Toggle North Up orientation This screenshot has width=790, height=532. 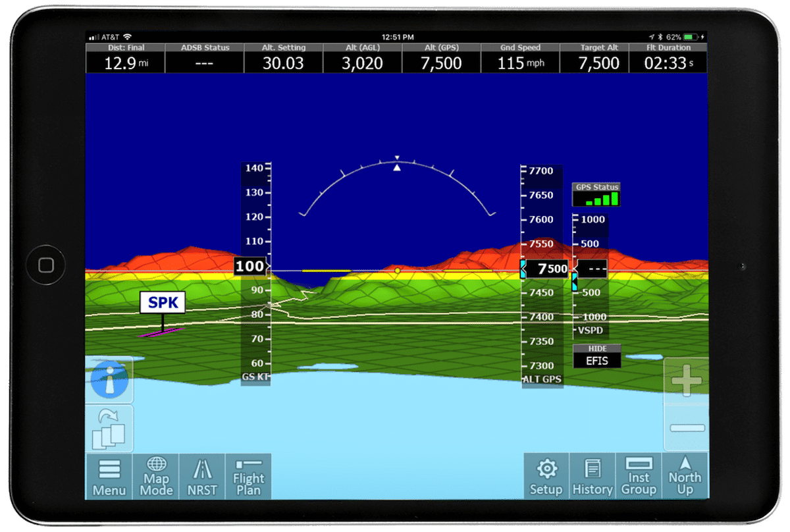click(685, 477)
